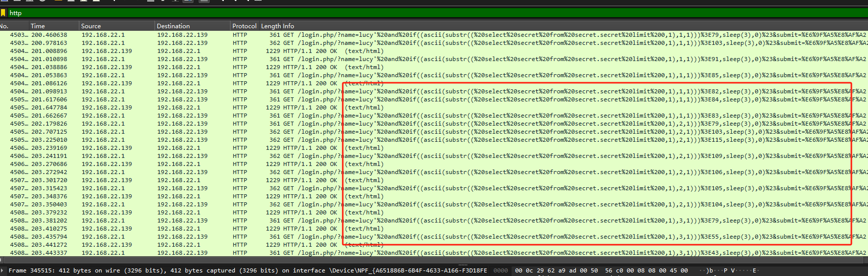Click the packet list scrollbar left arrow
Screen dimensions: 868x276
2,260
